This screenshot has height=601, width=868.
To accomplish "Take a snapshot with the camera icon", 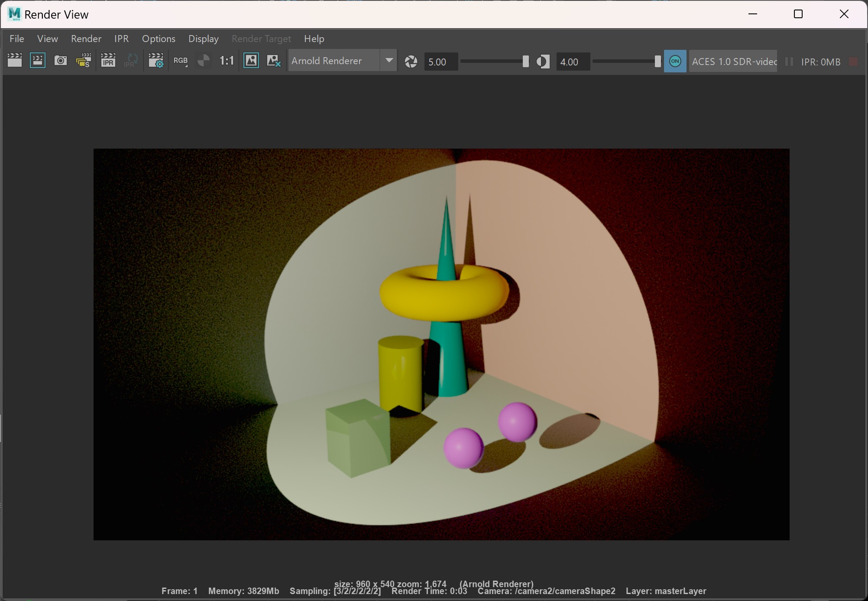I will (61, 61).
